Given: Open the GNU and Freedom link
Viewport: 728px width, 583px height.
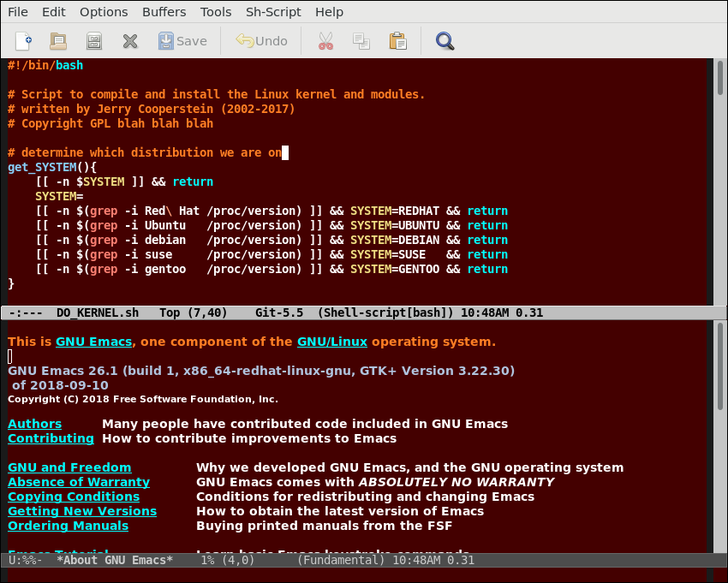Looking at the screenshot, I should click(69, 467).
